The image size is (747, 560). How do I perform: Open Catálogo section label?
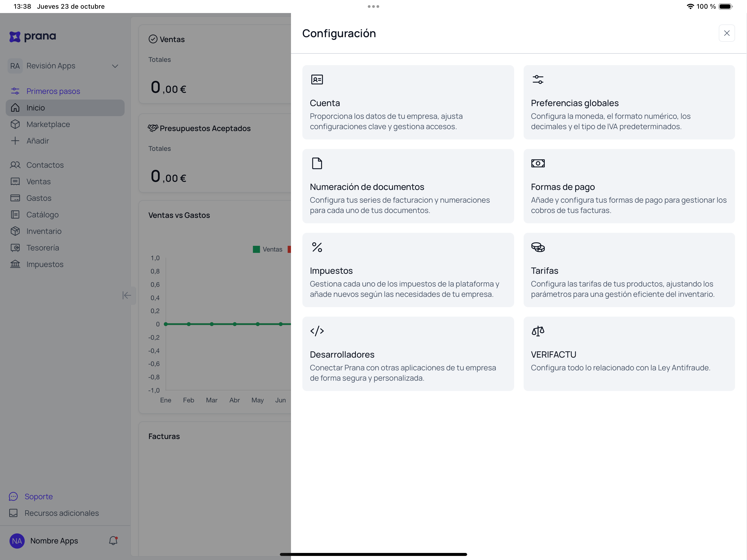pos(43,215)
